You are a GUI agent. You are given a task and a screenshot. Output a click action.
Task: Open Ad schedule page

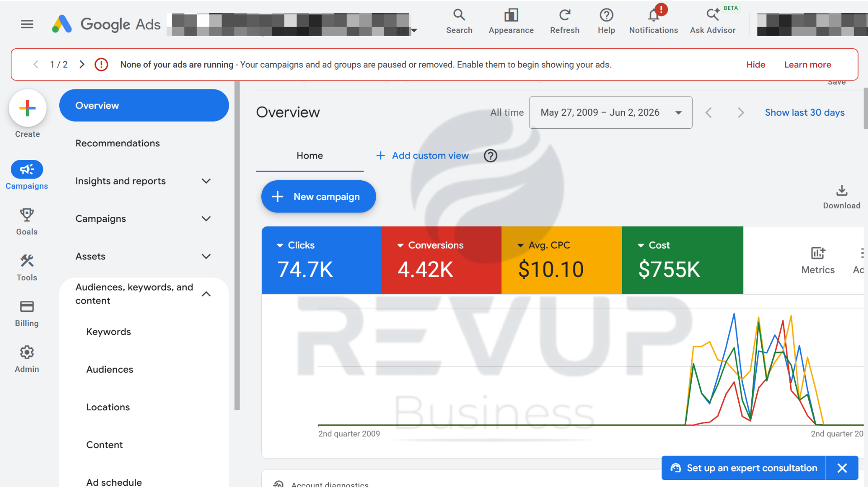tap(114, 482)
